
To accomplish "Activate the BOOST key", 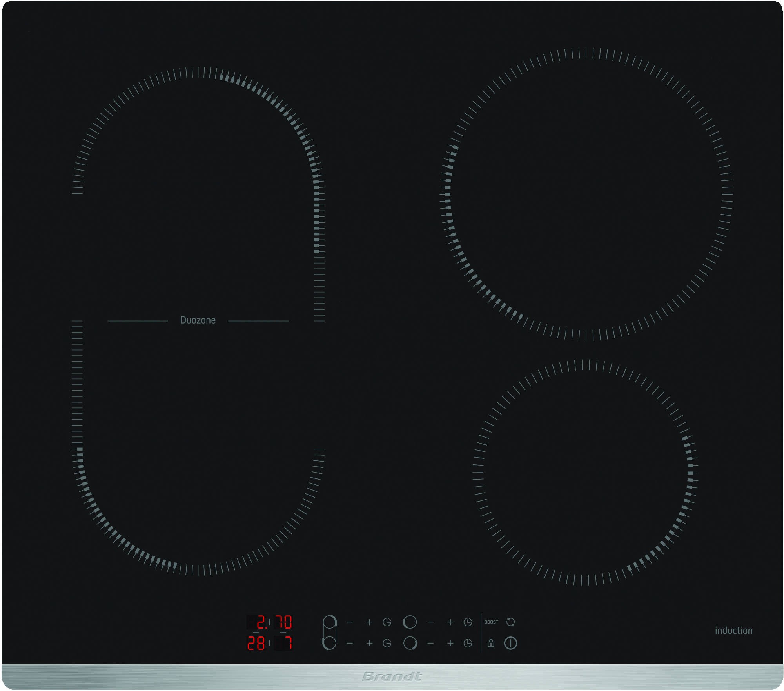I will click(491, 622).
